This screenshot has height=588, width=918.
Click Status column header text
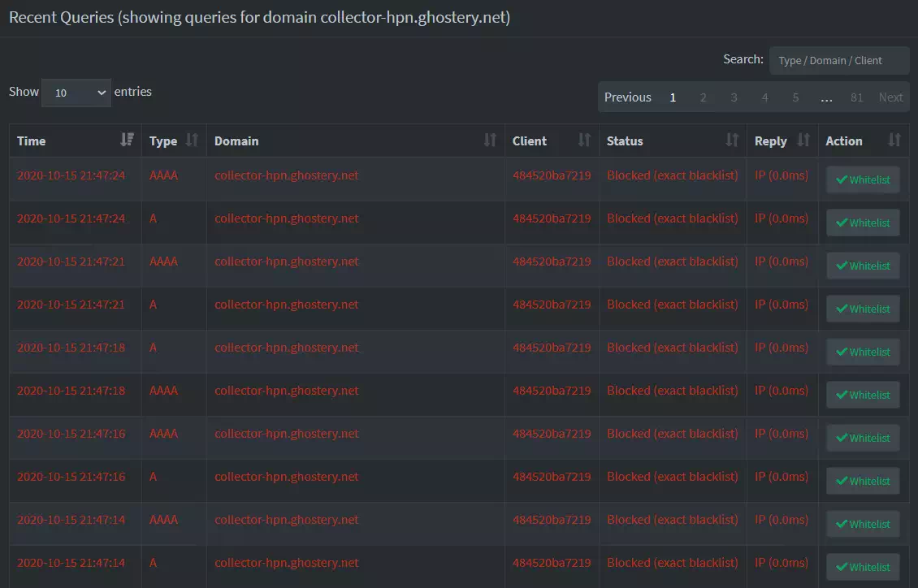pyautogui.click(x=625, y=141)
